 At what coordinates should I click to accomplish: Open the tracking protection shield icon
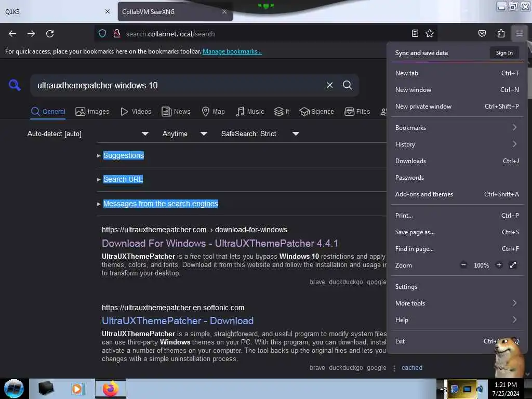pos(102,33)
